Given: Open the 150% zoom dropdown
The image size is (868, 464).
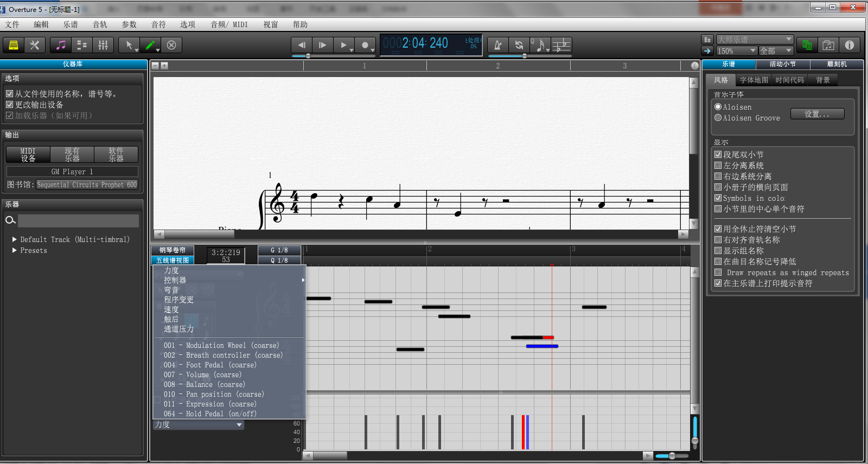Looking at the screenshot, I should tap(737, 50).
